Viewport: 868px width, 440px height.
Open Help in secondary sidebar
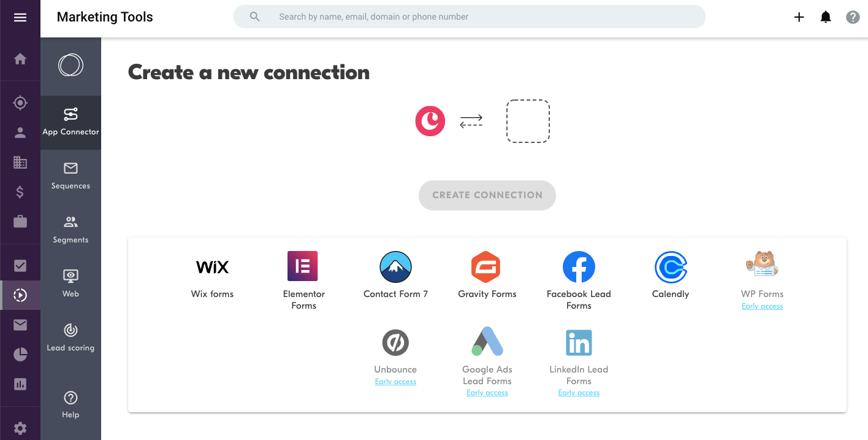(70, 405)
